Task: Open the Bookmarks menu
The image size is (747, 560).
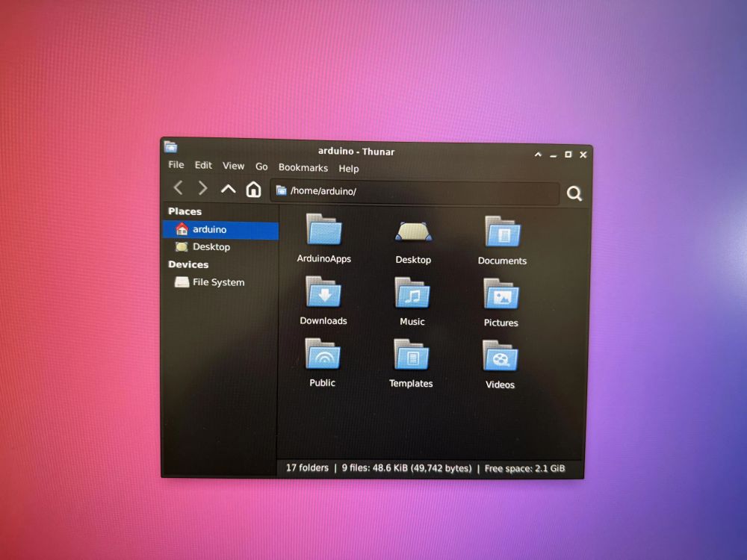Action: pos(303,167)
